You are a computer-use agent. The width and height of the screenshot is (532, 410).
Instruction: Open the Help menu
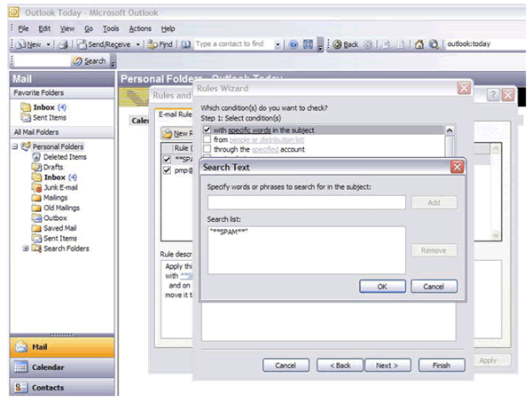(x=168, y=29)
